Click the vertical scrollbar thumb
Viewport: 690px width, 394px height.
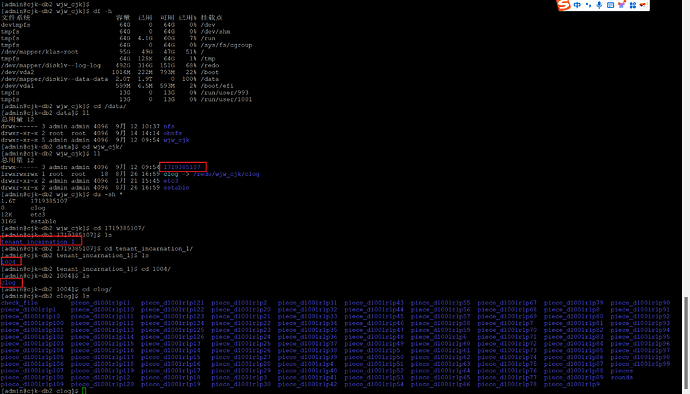[x=686, y=344]
